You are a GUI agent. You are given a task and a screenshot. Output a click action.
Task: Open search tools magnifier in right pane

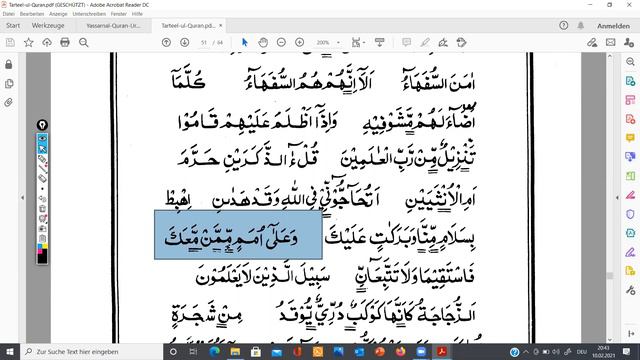(630, 62)
